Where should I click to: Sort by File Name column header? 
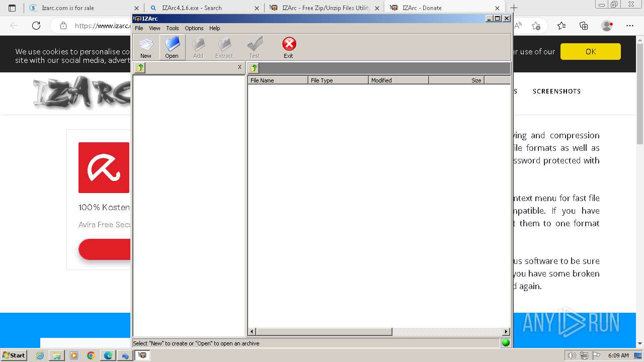278,80
